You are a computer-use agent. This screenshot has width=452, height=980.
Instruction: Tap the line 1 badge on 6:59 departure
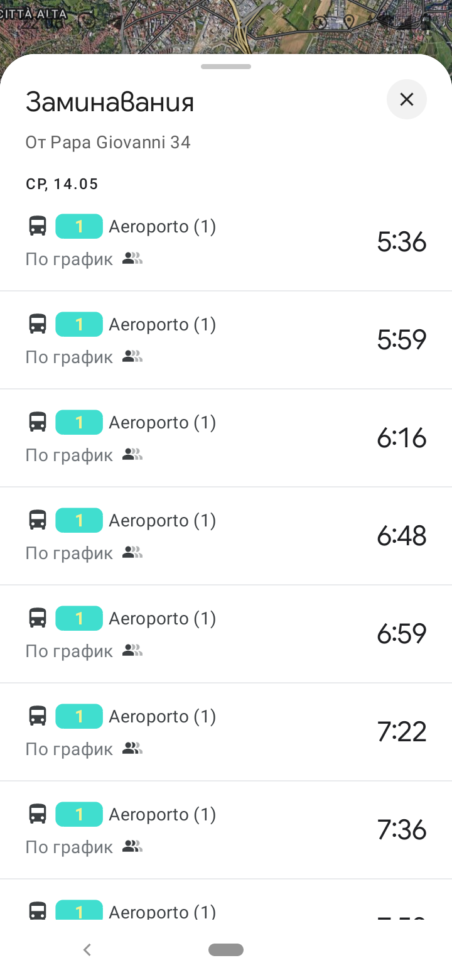coord(79,618)
